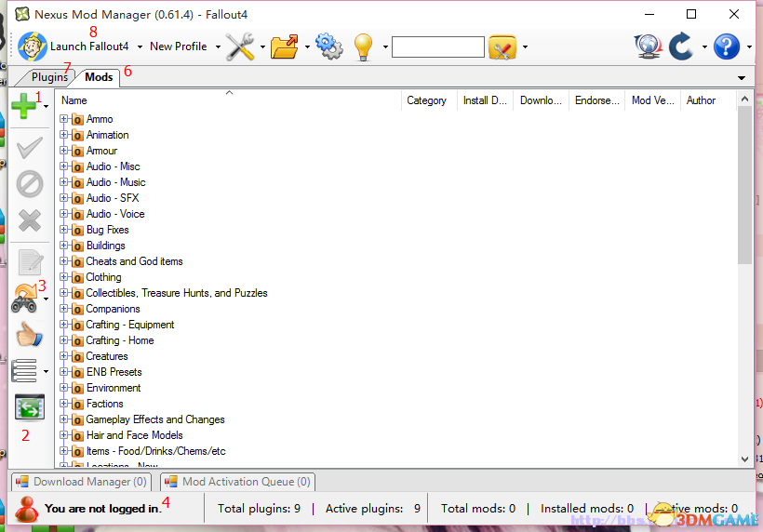Click the binoculars mod search icon
763x532 pixels.
coord(24,298)
